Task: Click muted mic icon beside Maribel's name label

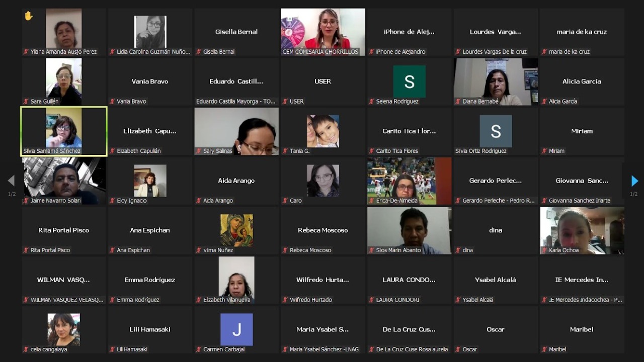Action: click(544, 349)
